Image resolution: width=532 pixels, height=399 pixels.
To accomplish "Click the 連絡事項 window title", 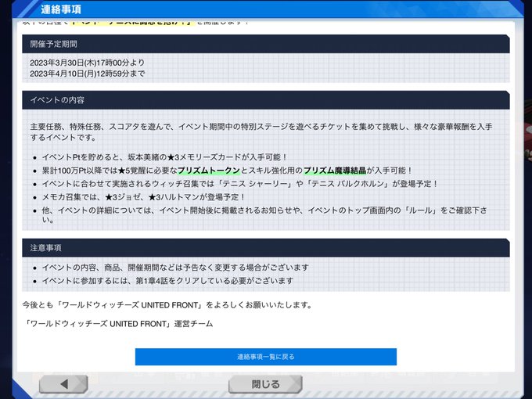I will [61, 9].
